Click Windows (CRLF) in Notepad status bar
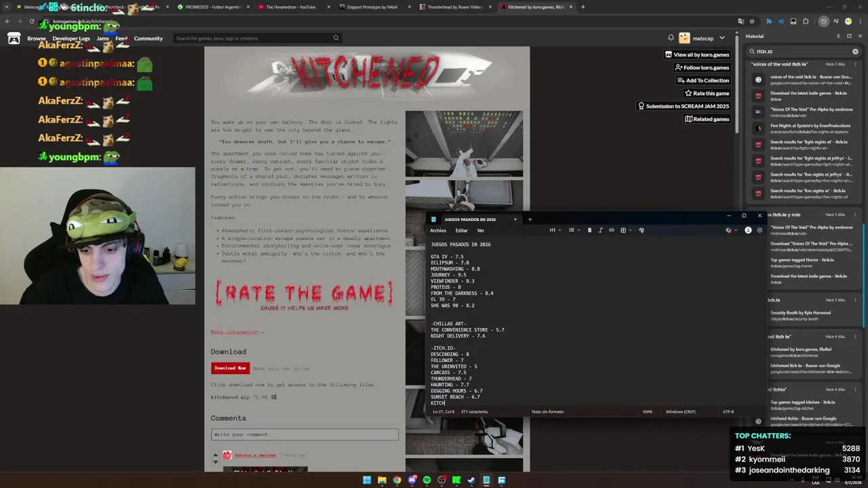The width and height of the screenshot is (868, 488). [680, 411]
